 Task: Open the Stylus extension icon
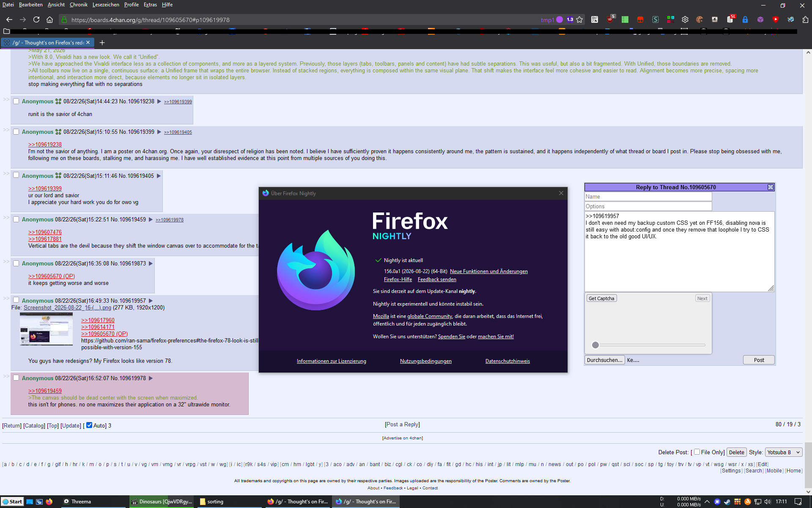(x=656, y=19)
